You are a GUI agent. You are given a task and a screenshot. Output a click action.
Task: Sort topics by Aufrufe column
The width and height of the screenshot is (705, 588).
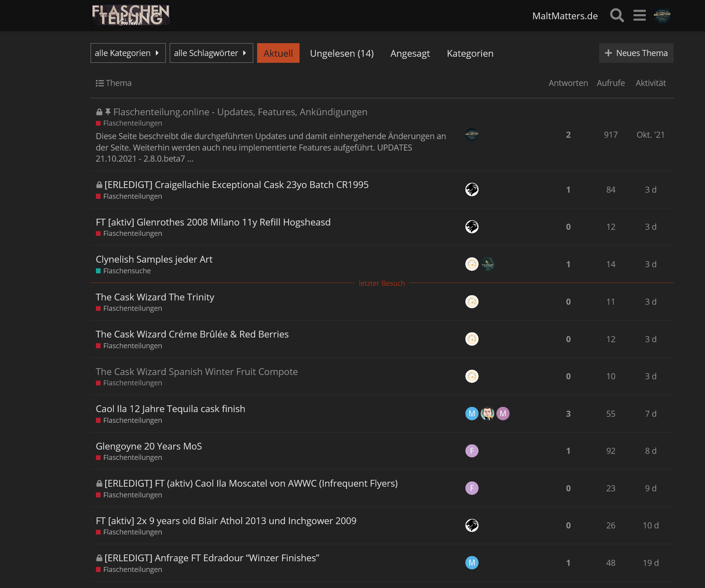pyautogui.click(x=611, y=83)
